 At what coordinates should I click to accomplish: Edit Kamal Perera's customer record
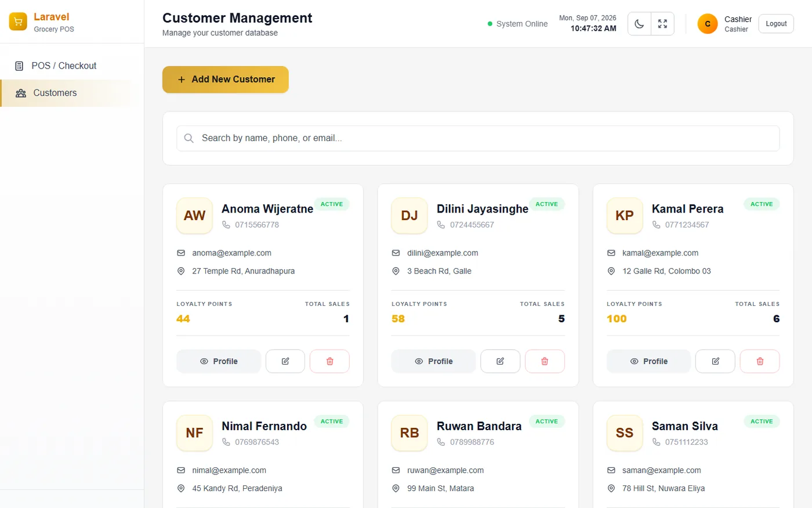(x=715, y=361)
